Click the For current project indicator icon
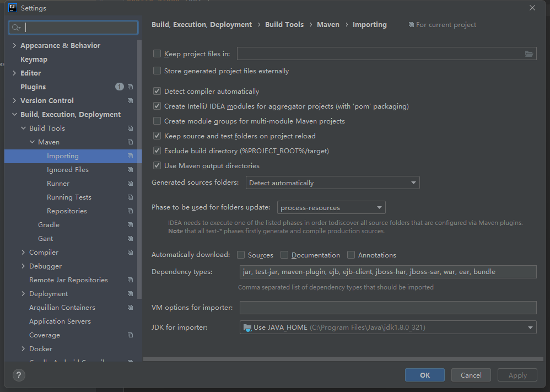Image resolution: width=550 pixels, height=392 pixels. (410, 24)
